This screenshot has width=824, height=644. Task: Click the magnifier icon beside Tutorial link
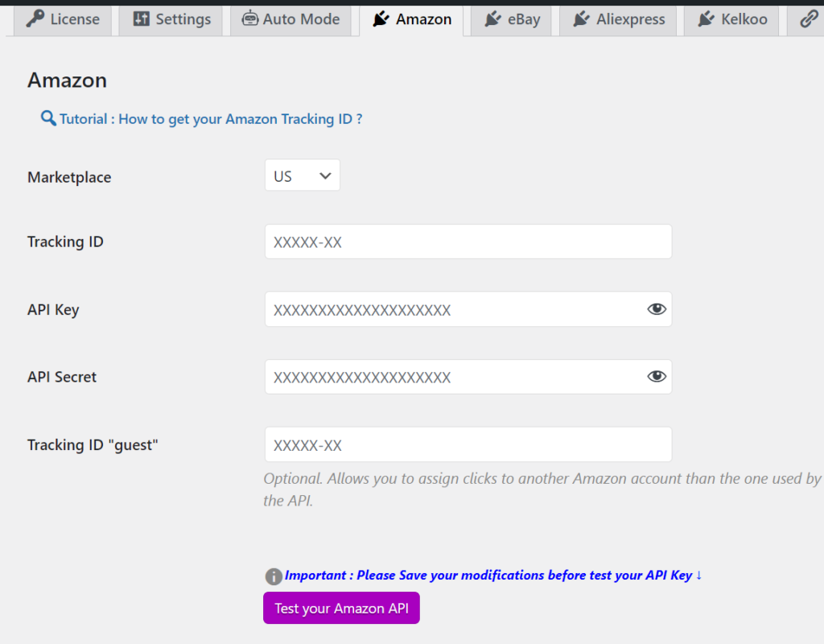coord(48,118)
